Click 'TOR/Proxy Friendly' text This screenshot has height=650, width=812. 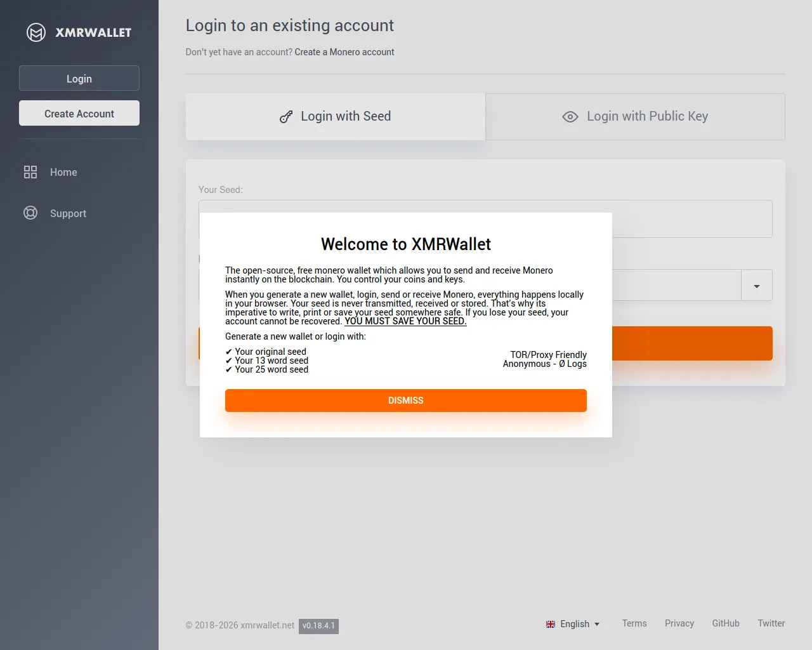pos(549,355)
